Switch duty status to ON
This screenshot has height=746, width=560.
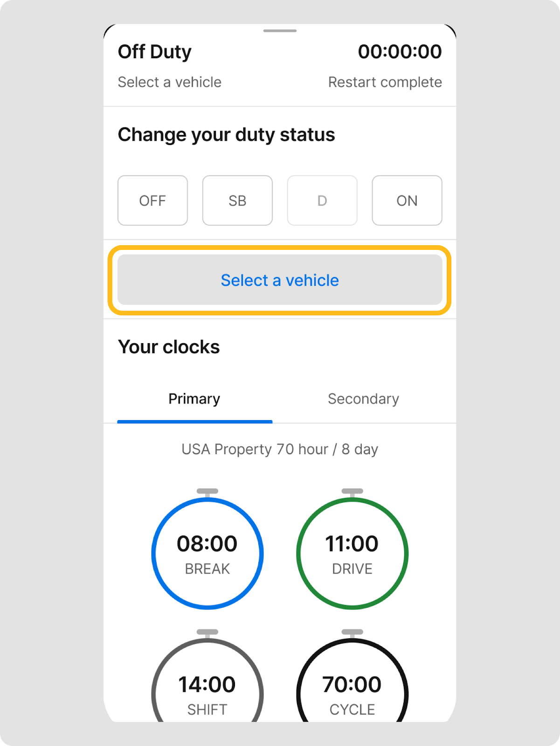(x=407, y=200)
